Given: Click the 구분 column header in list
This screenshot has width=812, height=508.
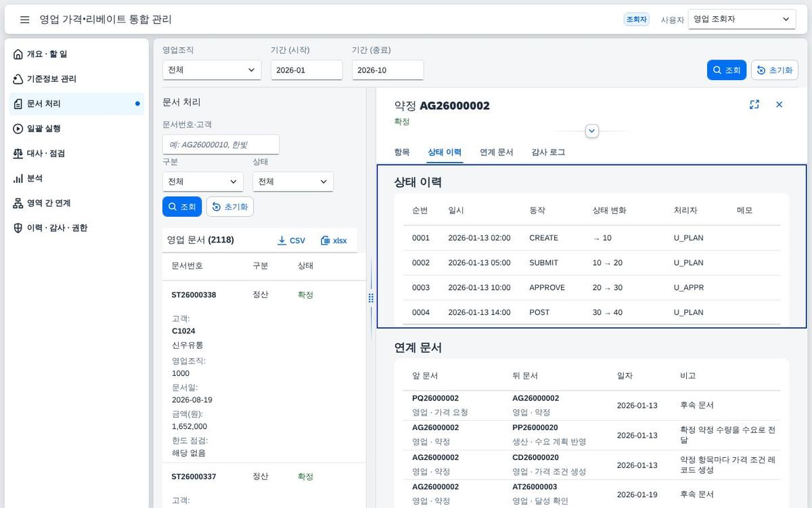Looking at the screenshot, I should (261, 266).
